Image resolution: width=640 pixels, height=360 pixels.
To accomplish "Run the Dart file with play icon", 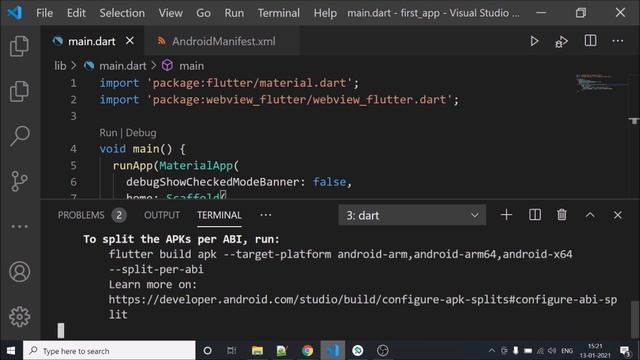I will pyautogui.click(x=534, y=41).
